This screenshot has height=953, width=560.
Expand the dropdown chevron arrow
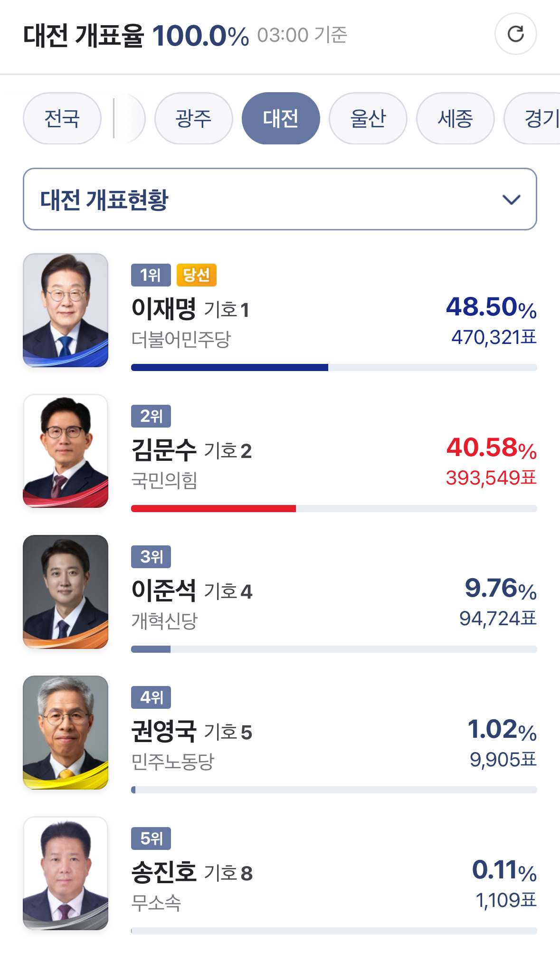(511, 200)
